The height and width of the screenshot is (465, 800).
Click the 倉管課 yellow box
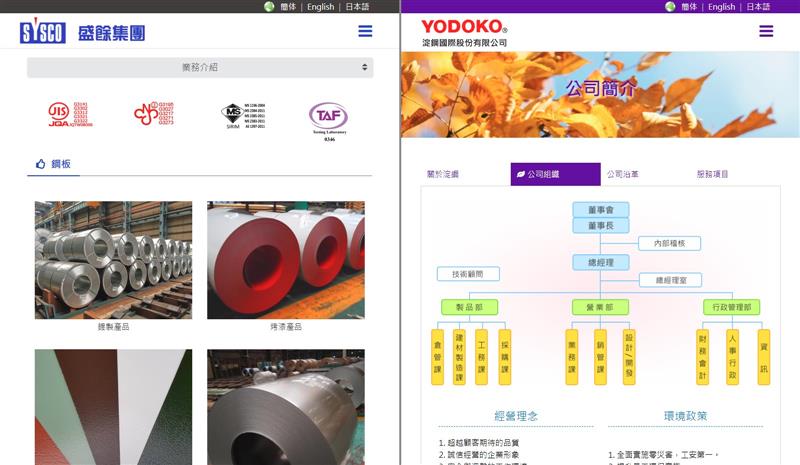click(x=437, y=357)
